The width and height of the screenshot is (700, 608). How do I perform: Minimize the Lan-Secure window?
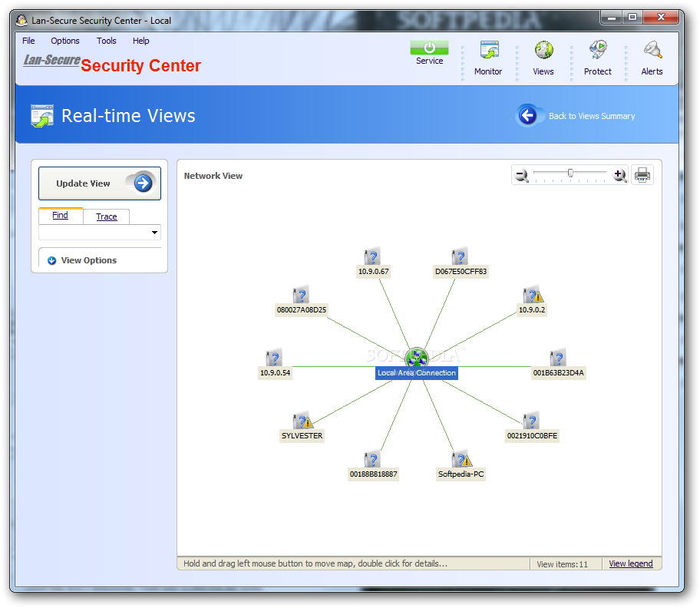[x=612, y=17]
